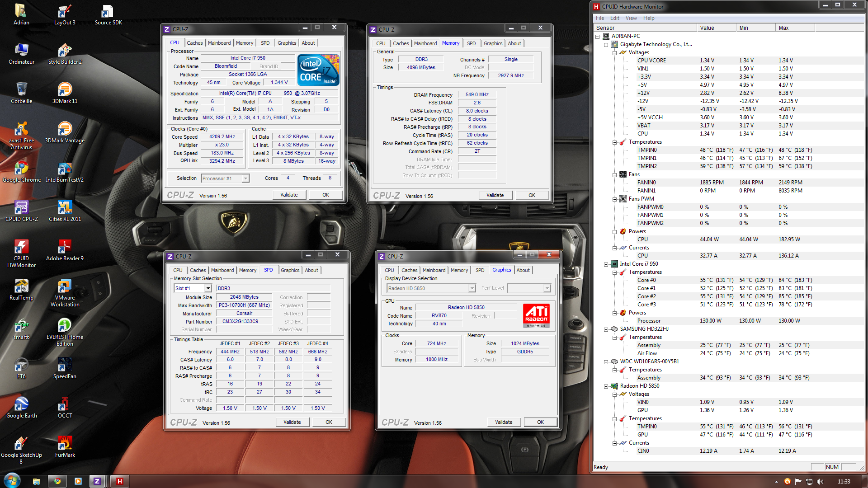Collapse the ADRIAN-PC tree node
Screen dimensions: 868x488
(x=598, y=36)
